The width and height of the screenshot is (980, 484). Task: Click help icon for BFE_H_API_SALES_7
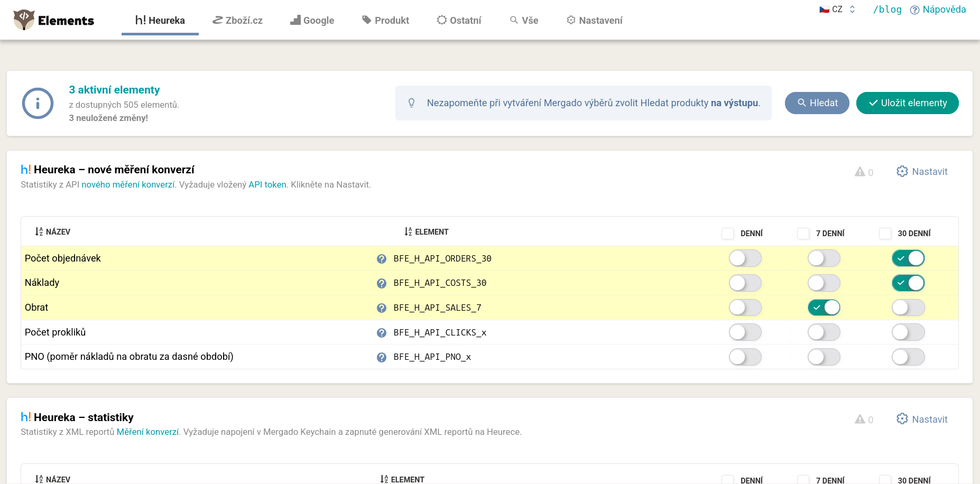coord(382,308)
